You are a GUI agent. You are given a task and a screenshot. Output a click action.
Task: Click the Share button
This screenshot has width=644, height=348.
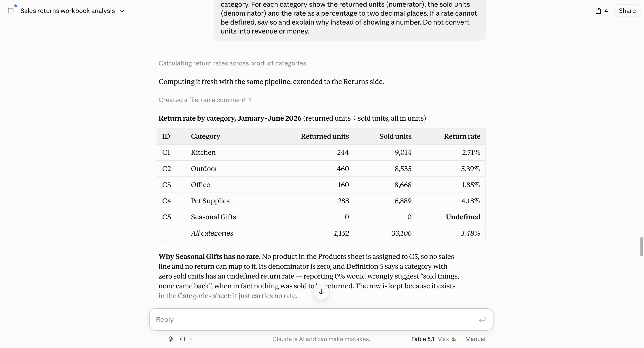[627, 11]
